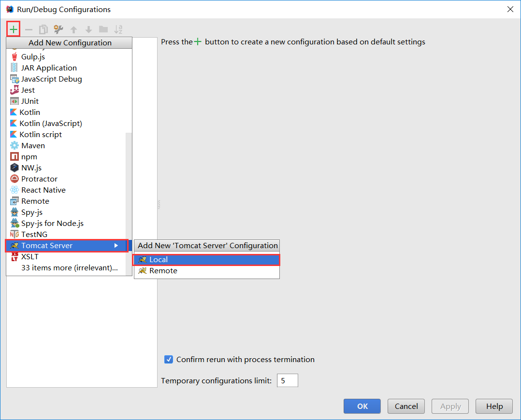
Task: Select NW.js configuration type
Action: (x=66, y=168)
